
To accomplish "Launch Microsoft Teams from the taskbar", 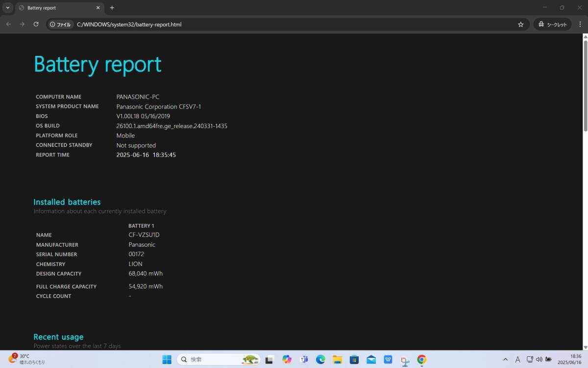I will (304, 360).
